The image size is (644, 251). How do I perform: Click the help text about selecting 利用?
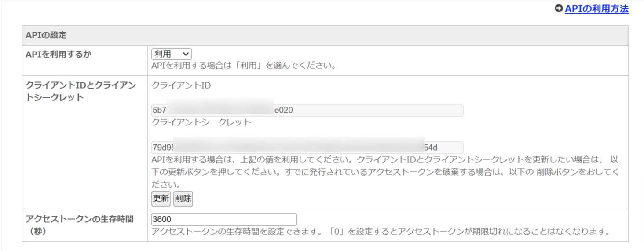pyautogui.click(x=244, y=66)
